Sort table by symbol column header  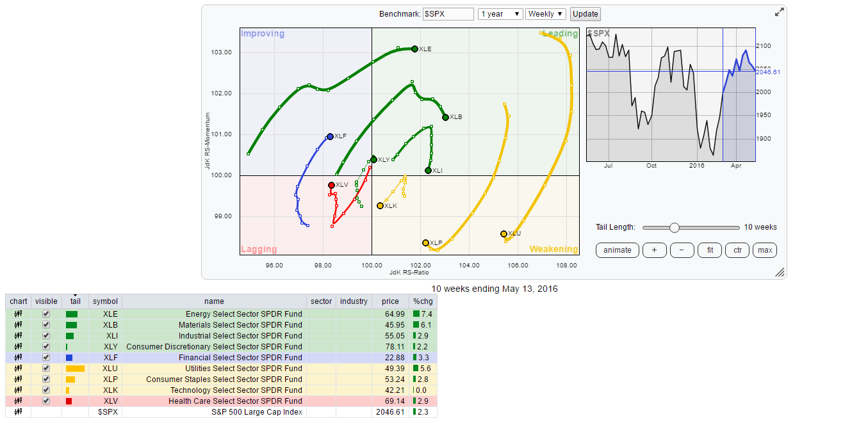105,301
